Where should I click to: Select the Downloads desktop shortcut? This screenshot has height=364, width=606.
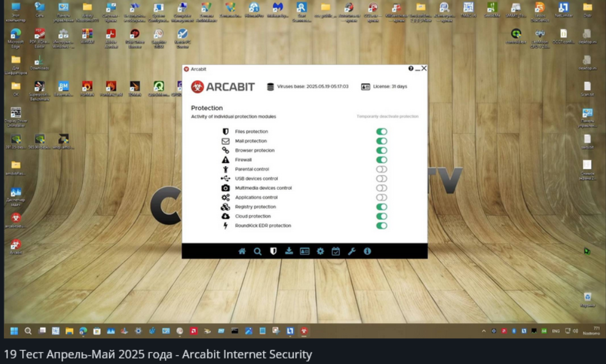coord(39,63)
